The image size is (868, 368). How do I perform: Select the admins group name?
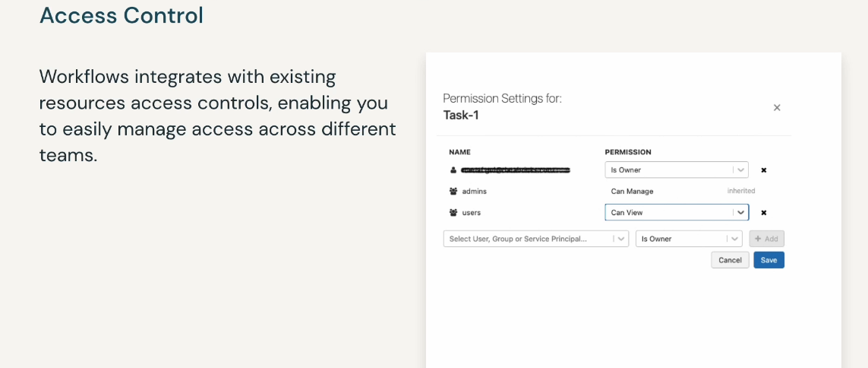click(475, 191)
